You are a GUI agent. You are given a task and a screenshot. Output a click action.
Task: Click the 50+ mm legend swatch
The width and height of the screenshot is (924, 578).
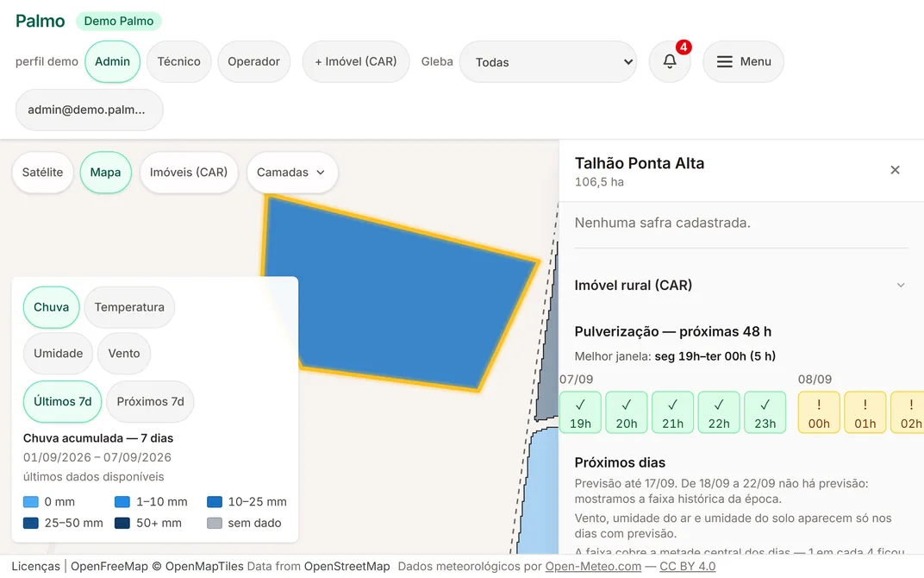(x=122, y=523)
